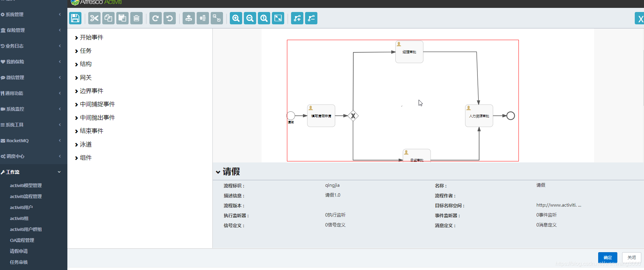The width and height of the screenshot is (644, 270).
Task: Expand the 网关 palette group
Action: click(x=83, y=77)
